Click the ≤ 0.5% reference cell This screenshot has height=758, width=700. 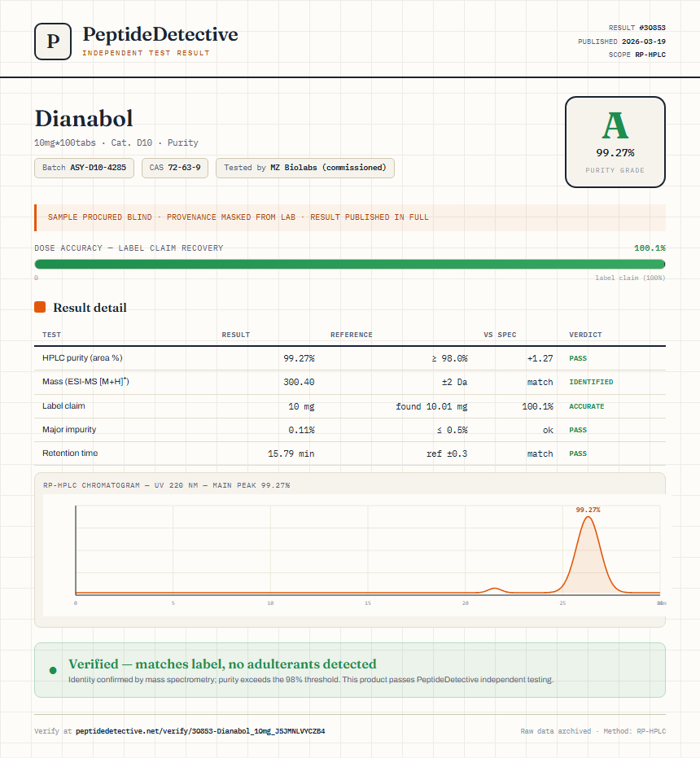452,430
